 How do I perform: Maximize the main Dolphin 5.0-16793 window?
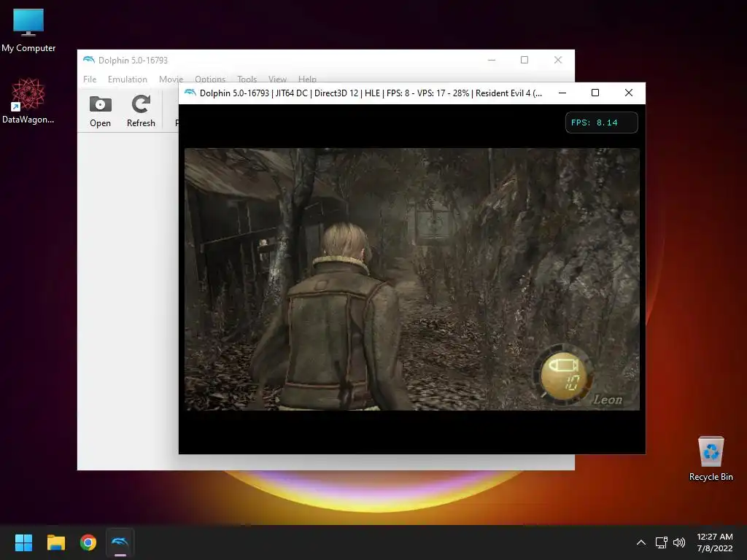coord(525,60)
